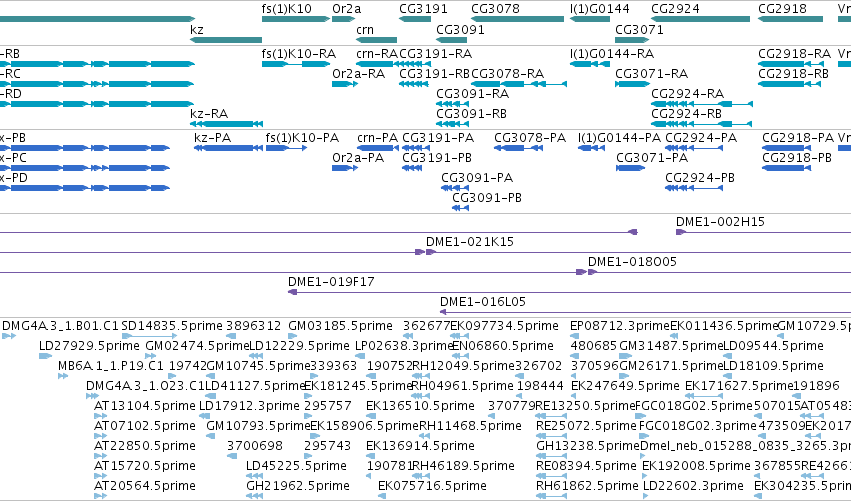Click protein CG3191-PA
Viewport: 851px width, 501px height.
438,138
